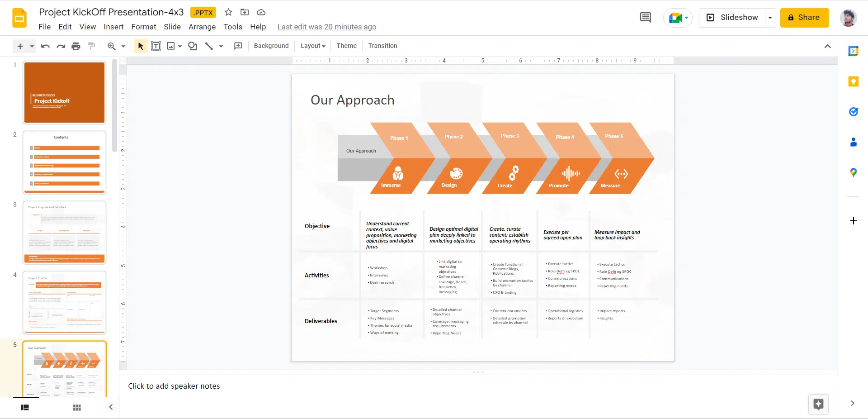Star the presentation title
Screen dimensions: 868x419
[x=229, y=12]
